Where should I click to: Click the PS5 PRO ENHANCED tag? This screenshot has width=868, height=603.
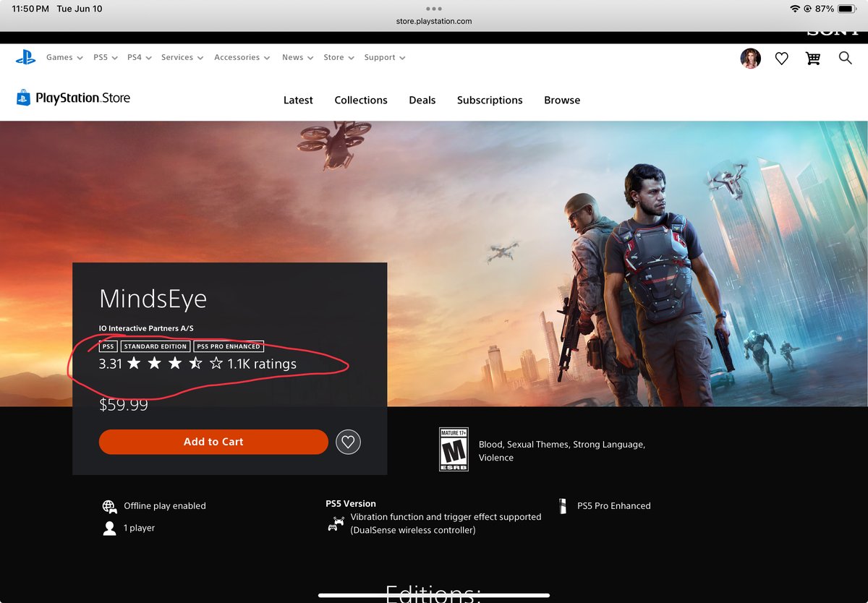(229, 346)
